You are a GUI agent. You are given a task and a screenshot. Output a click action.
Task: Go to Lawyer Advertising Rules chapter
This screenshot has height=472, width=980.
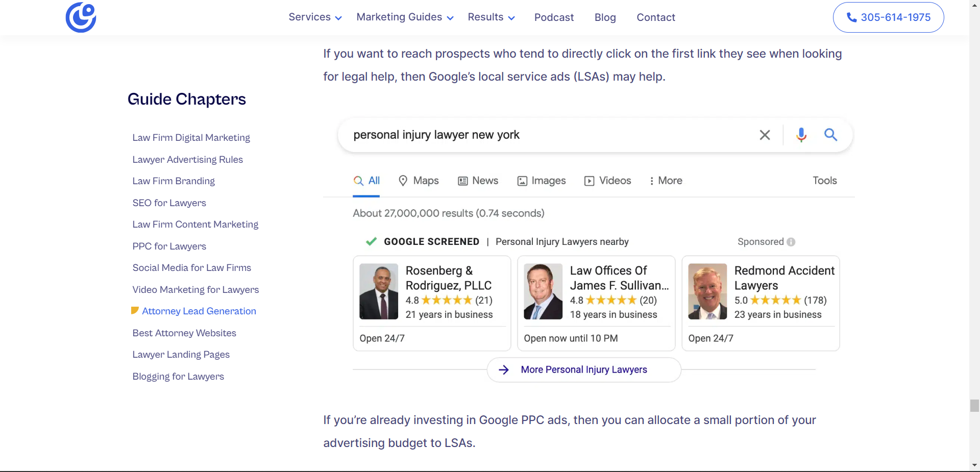coord(187,159)
